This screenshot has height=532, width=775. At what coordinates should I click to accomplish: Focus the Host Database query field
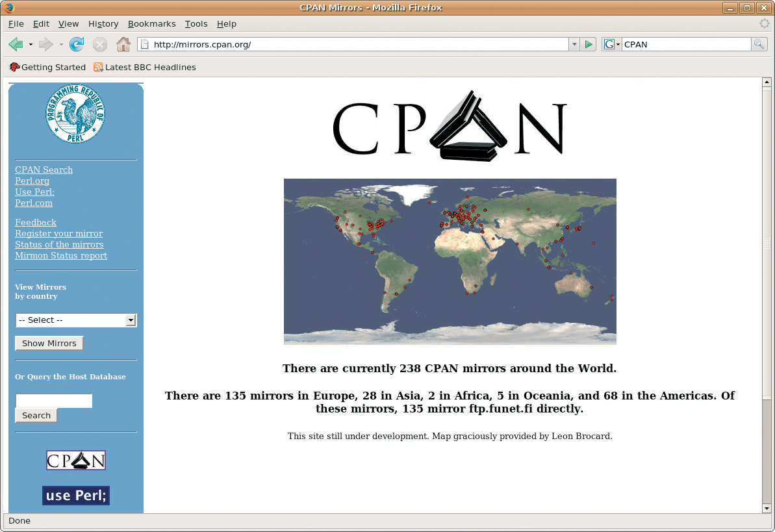pyautogui.click(x=54, y=401)
